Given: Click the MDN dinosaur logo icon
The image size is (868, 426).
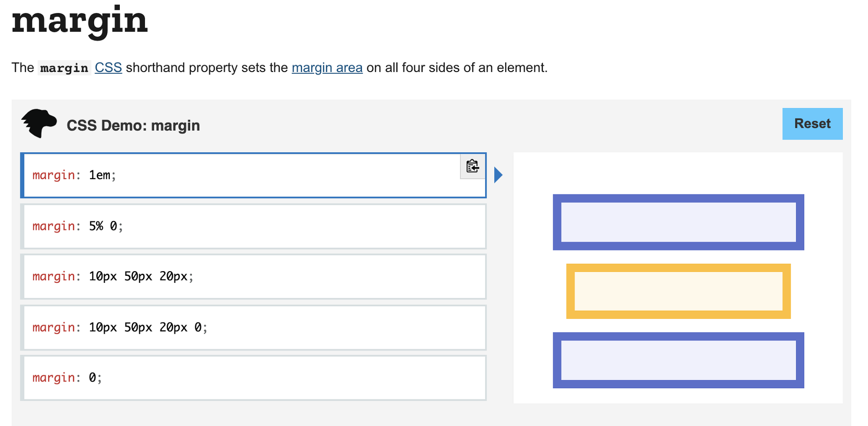Looking at the screenshot, I should pos(39,124).
